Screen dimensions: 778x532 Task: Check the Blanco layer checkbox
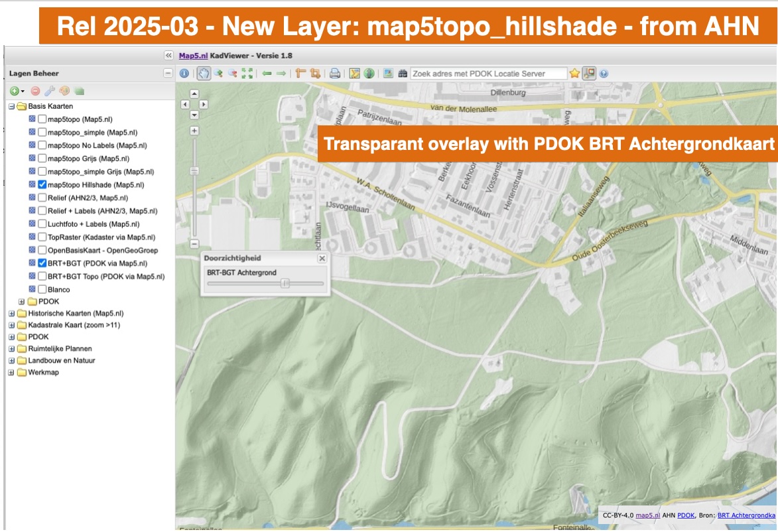click(x=42, y=289)
